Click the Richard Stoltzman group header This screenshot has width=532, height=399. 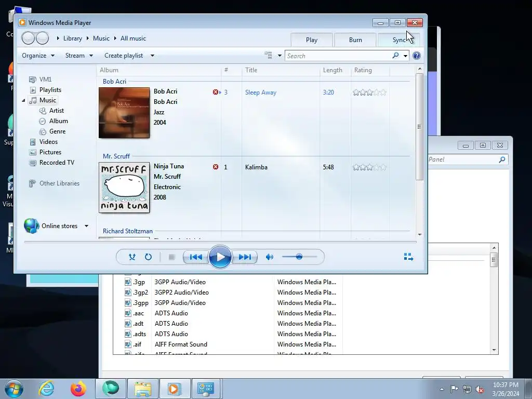pos(128,231)
